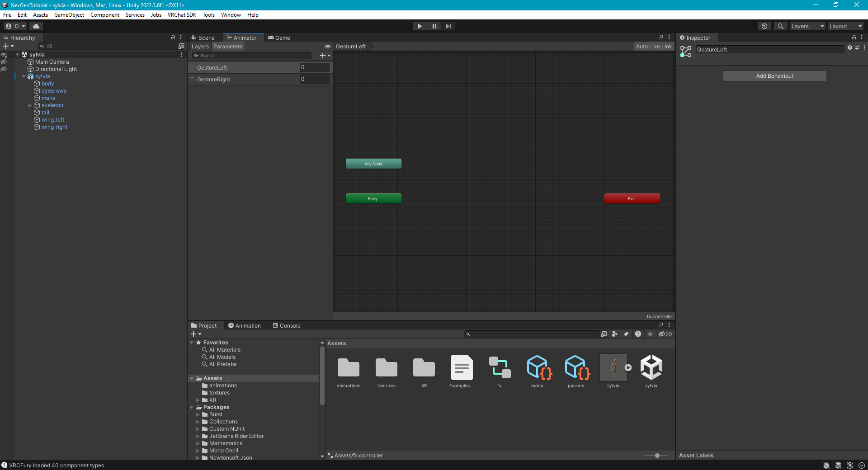868x470 pixels.
Task: Toggle favorites star in Project toolbar
Action: [x=650, y=334]
